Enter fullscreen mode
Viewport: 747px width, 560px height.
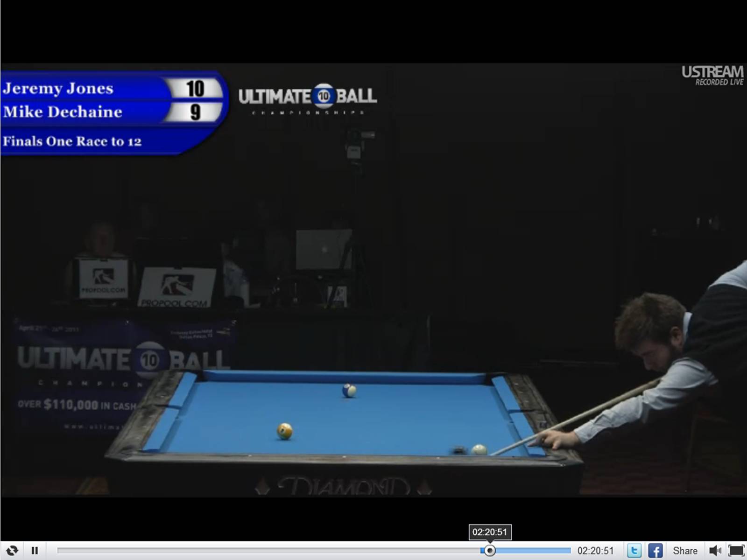click(x=736, y=551)
